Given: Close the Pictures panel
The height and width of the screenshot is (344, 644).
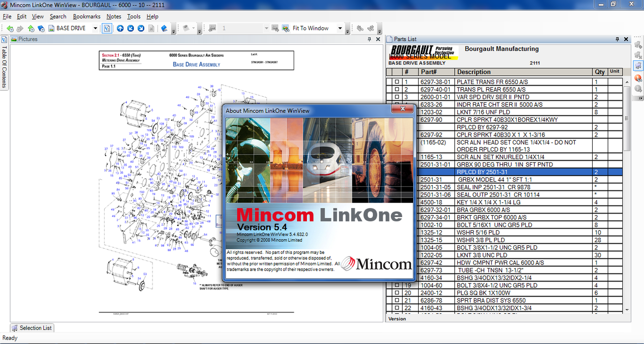Looking at the screenshot, I should pos(378,39).
